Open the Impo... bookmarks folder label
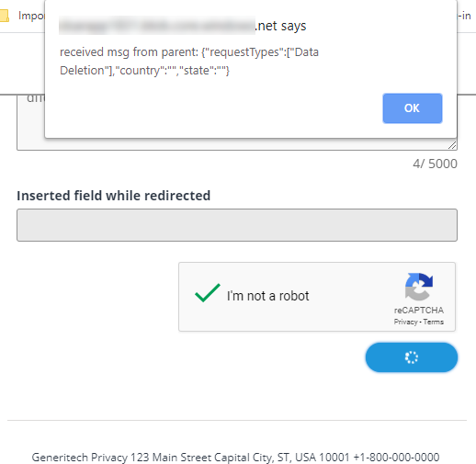The height and width of the screenshot is (464, 476). pos(31,16)
